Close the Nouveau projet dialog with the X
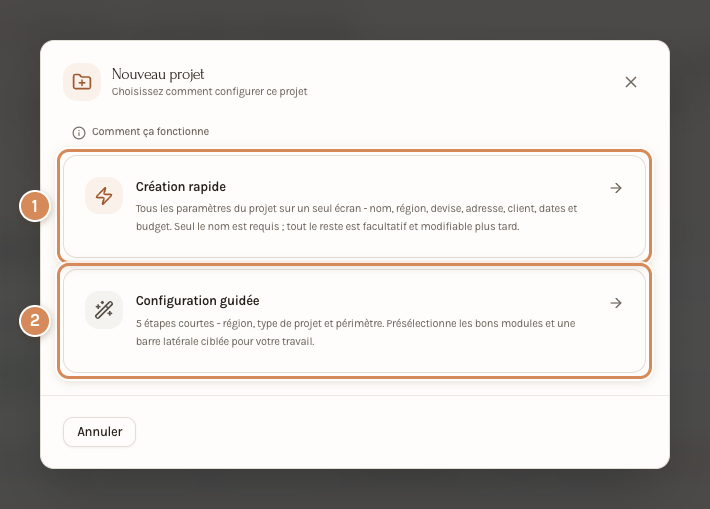The height and width of the screenshot is (509, 710). [x=631, y=82]
